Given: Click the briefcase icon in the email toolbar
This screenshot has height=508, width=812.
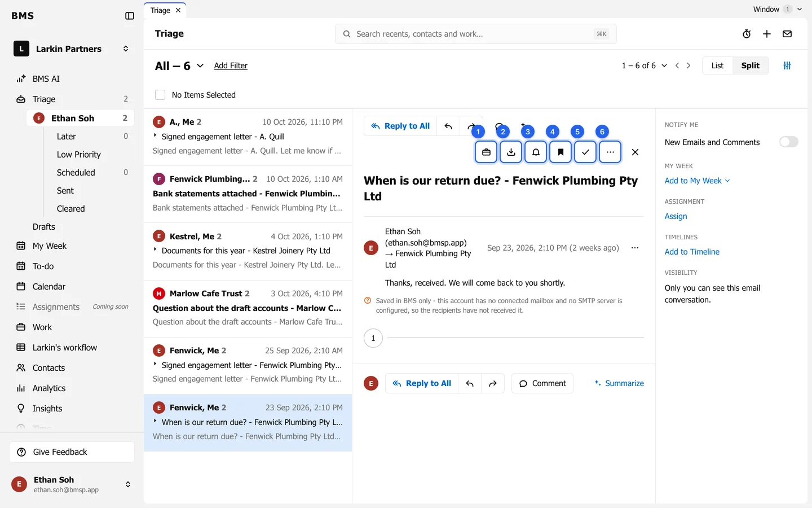Looking at the screenshot, I should tap(486, 152).
